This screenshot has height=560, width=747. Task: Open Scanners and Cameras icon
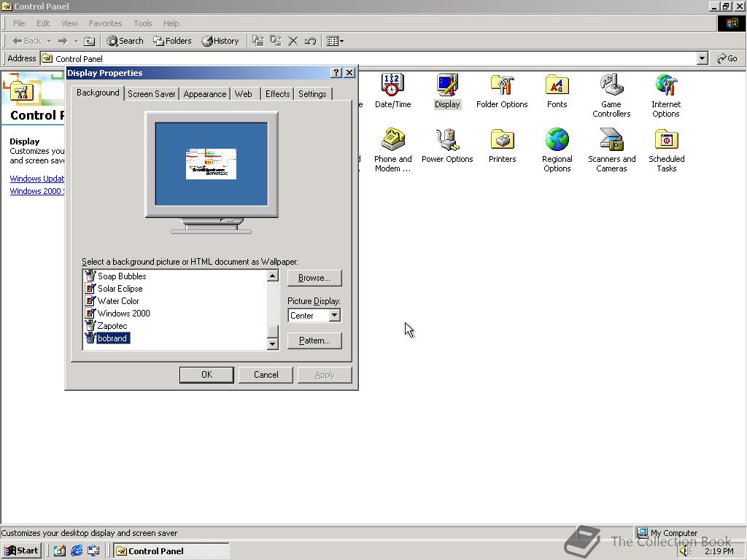pyautogui.click(x=611, y=149)
